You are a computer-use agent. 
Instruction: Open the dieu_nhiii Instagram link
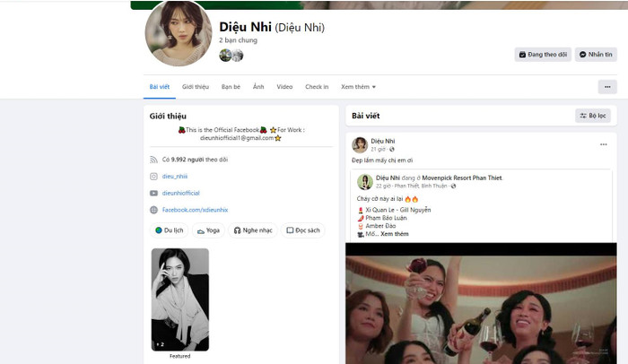pos(175,177)
